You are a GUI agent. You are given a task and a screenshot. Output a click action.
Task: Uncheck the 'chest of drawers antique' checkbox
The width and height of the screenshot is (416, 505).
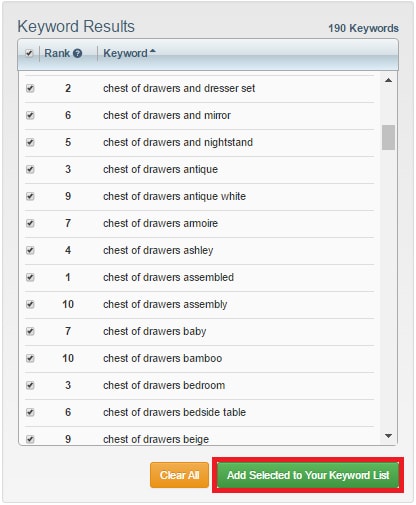30,169
